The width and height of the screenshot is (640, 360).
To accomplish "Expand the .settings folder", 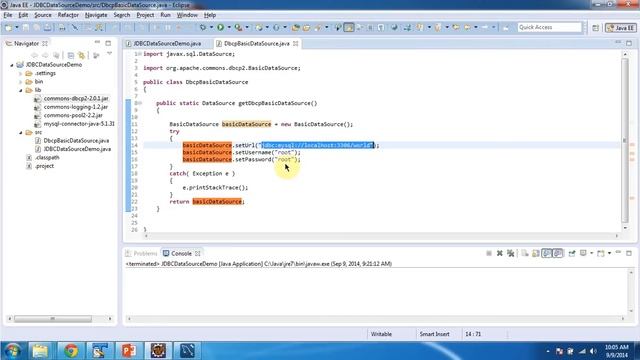I will [20, 73].
